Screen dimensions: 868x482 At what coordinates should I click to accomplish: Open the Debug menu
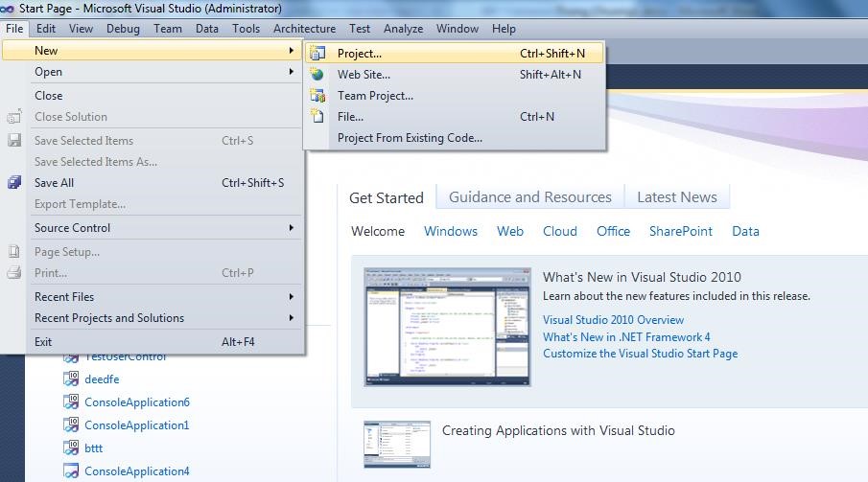click(x=123, y=29)
